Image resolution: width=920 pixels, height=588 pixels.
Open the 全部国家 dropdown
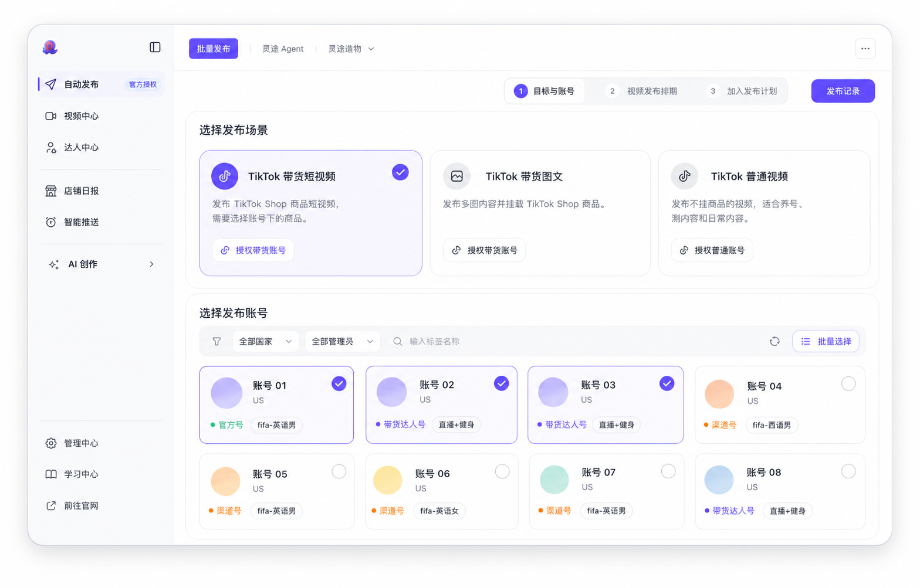click(x=265, y=342)
